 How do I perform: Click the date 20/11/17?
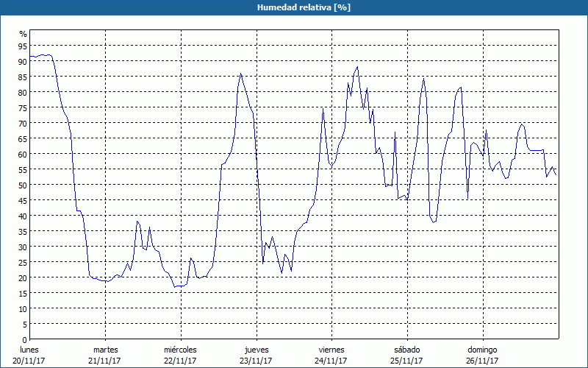tap(29, 361)
